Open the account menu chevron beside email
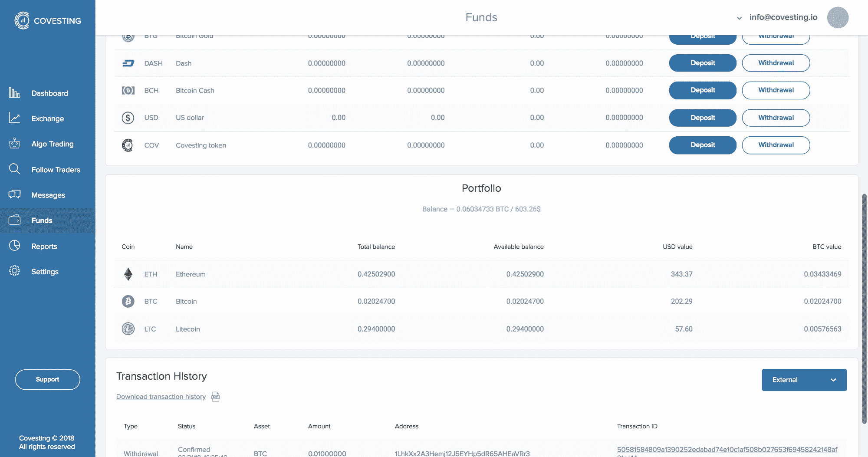This screenshot has width=868, height=457. click(x=739, y=18)
